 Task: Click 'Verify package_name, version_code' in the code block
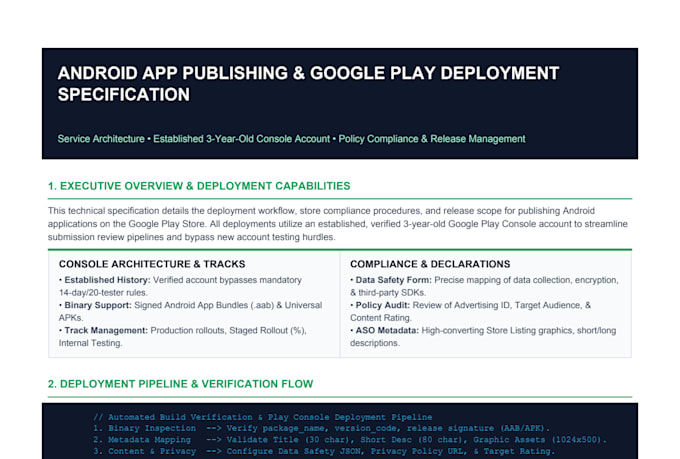312,428
